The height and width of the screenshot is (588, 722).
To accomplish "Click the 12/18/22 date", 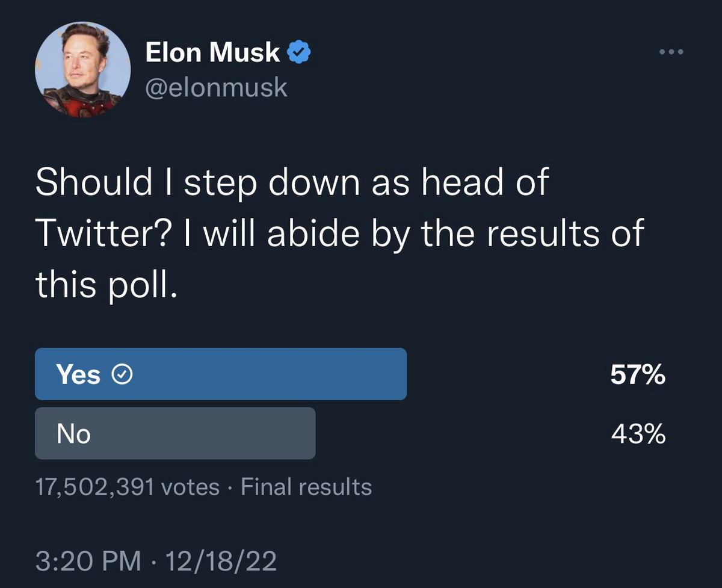I will [x=220, y=561].
